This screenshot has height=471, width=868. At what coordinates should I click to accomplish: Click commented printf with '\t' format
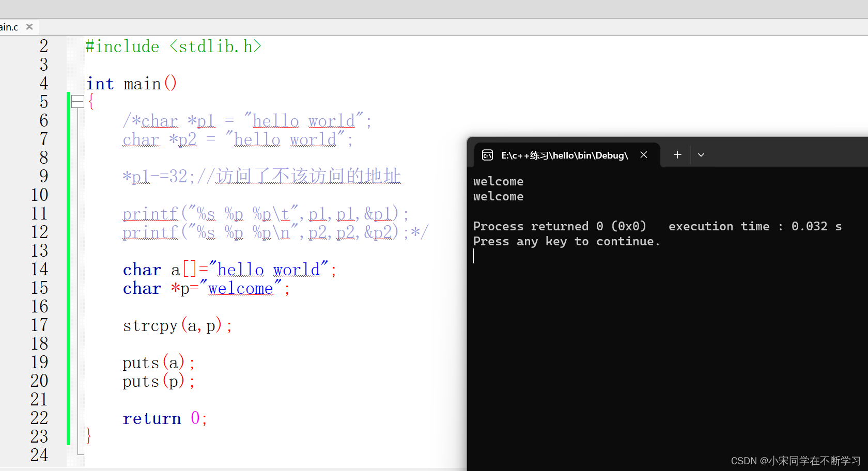point(266,214)
